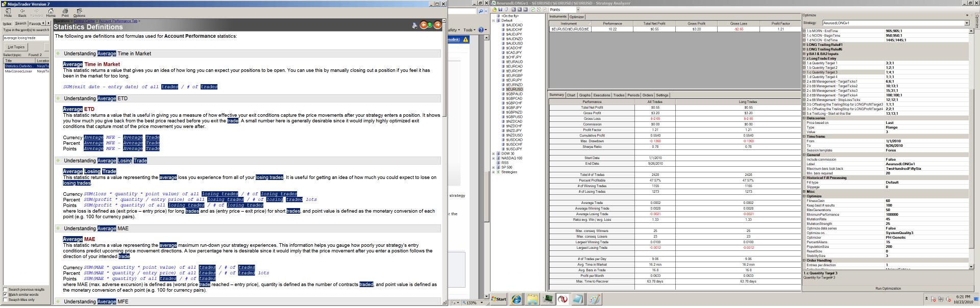Show hidden system tray icons

[x=926, y=299]
